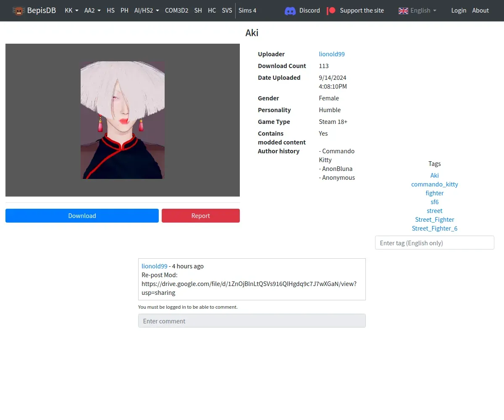Click the Tags heading
The width and height of the screenshot is (504, 420).
click(435, 163)
